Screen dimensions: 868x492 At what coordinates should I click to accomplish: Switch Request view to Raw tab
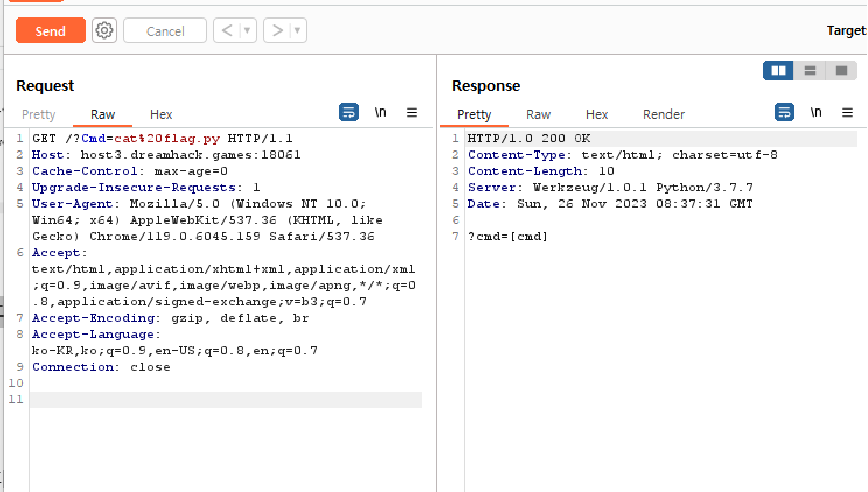click(x=103, y=114)
